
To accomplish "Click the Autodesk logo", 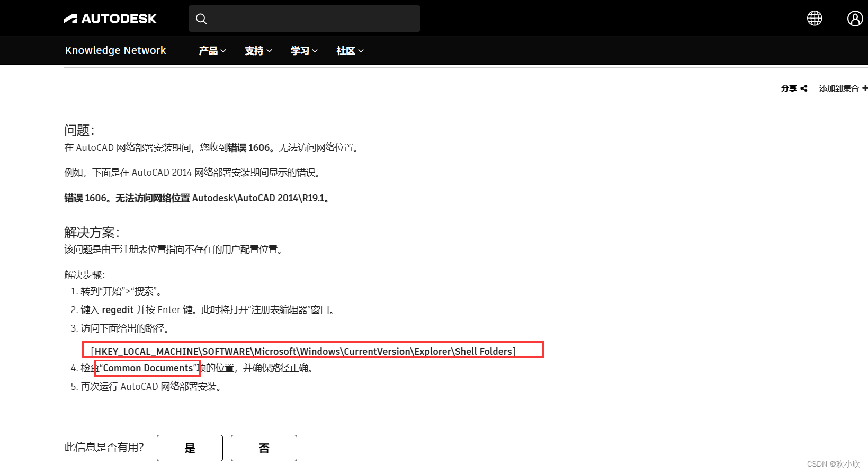I will click(110, 19).
